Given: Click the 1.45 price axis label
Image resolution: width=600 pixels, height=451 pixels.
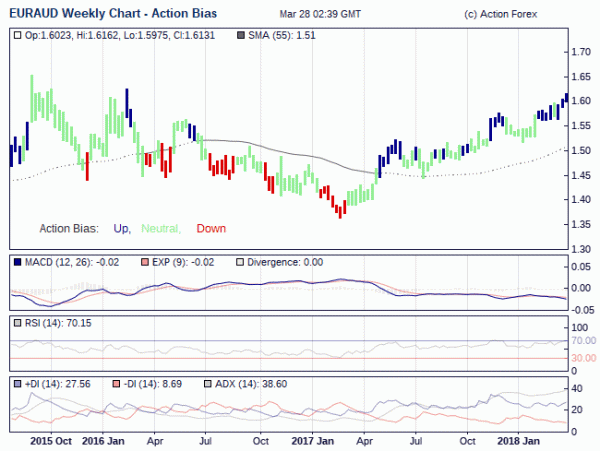Looking at the screenshot, I should tap(581, 175).
